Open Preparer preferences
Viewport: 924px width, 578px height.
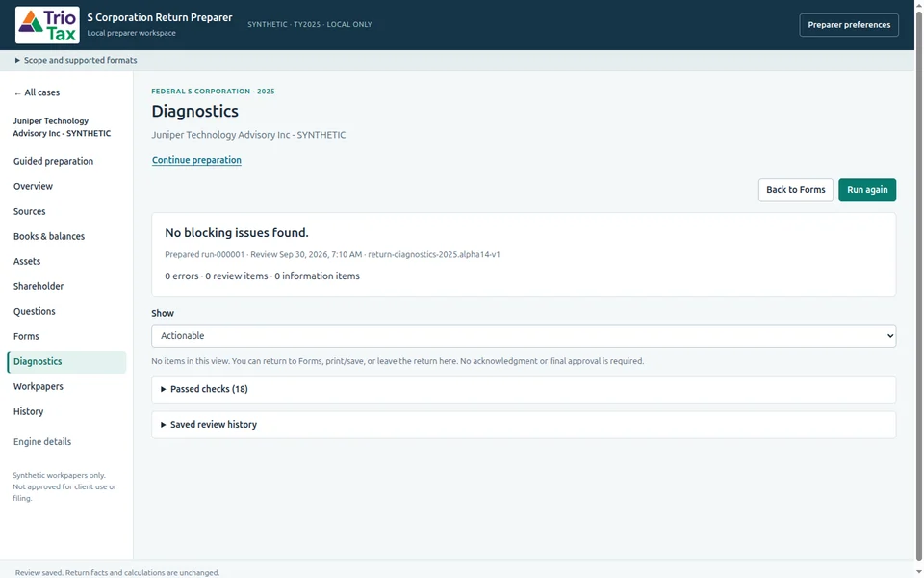849,25
